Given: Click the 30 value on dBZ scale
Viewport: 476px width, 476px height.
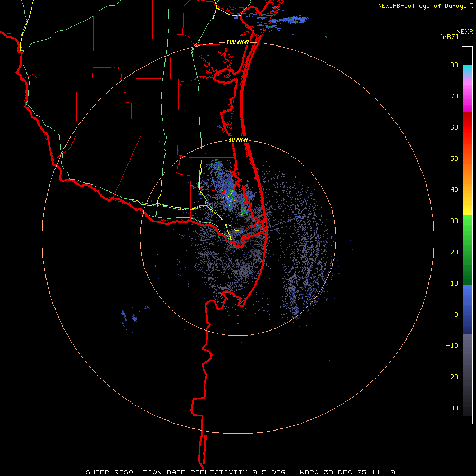Looking at the screenshot, I should coord(454,221).
